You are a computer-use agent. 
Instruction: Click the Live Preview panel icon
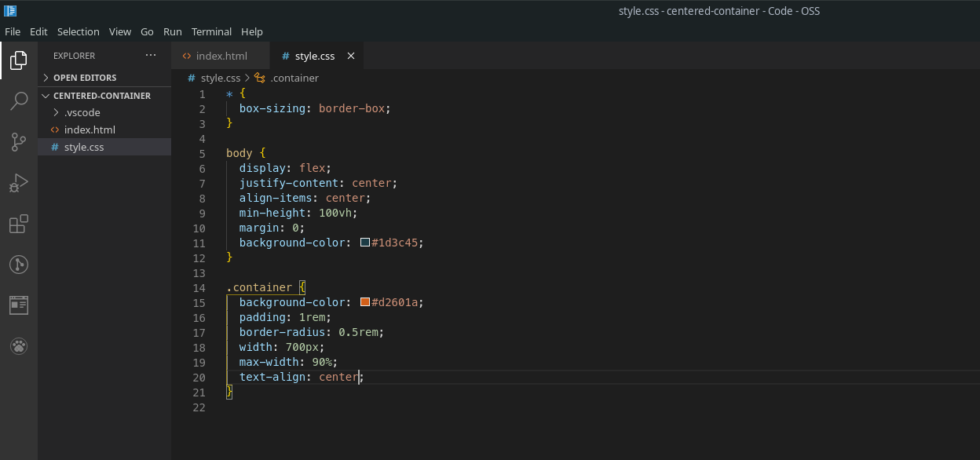pyautogui.click(x=18, y=305)
